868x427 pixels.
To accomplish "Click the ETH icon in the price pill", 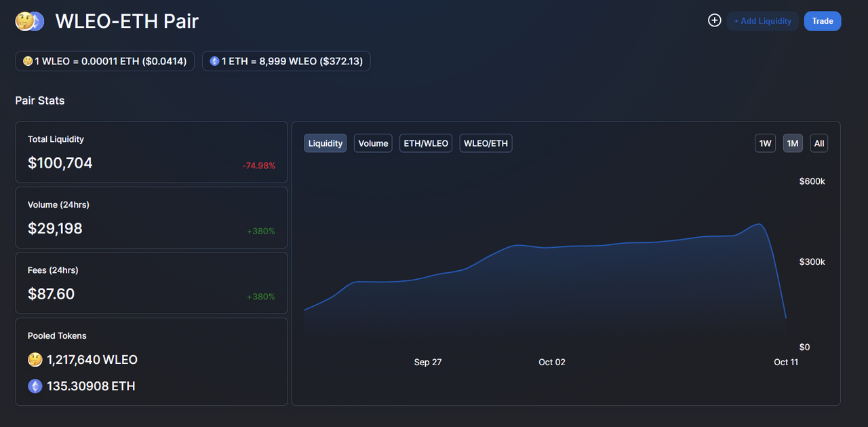I will 214,61.
